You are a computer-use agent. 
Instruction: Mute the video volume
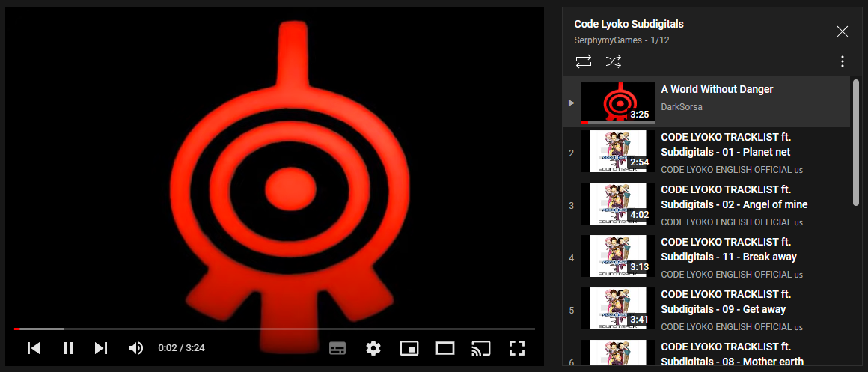135,347
